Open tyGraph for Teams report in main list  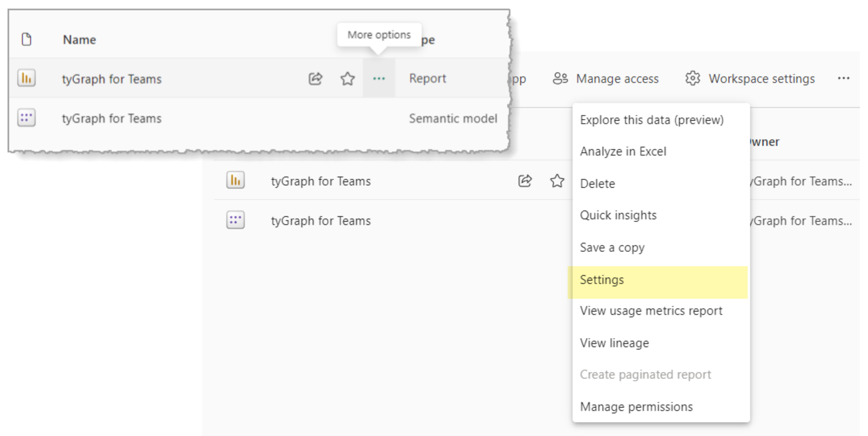(x=321, y=181)
